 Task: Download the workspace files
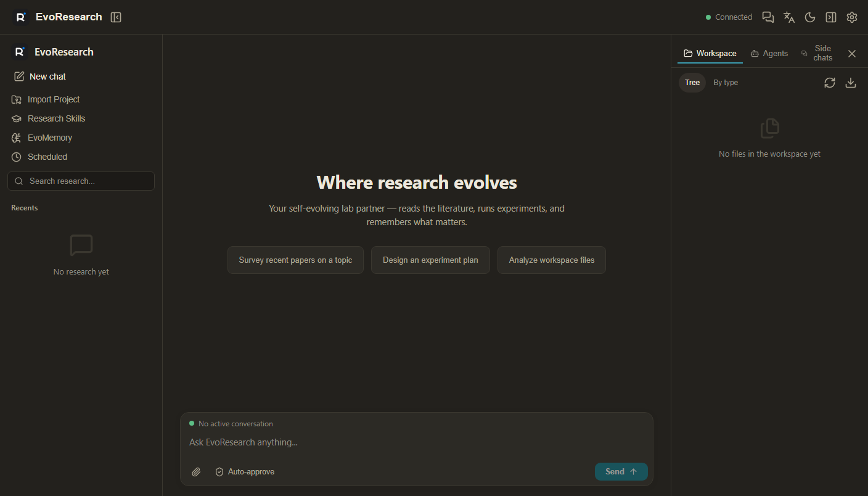[x=851, y=83]
